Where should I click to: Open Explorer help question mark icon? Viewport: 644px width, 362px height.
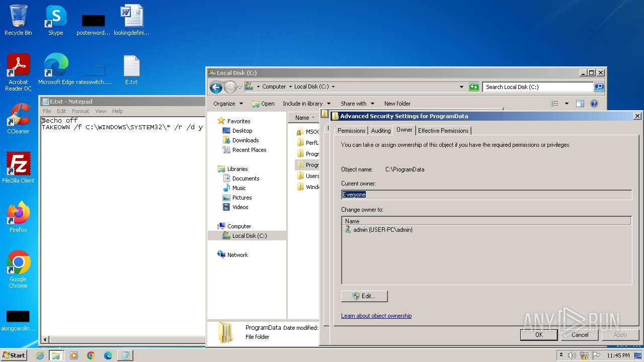coord(594,104)
